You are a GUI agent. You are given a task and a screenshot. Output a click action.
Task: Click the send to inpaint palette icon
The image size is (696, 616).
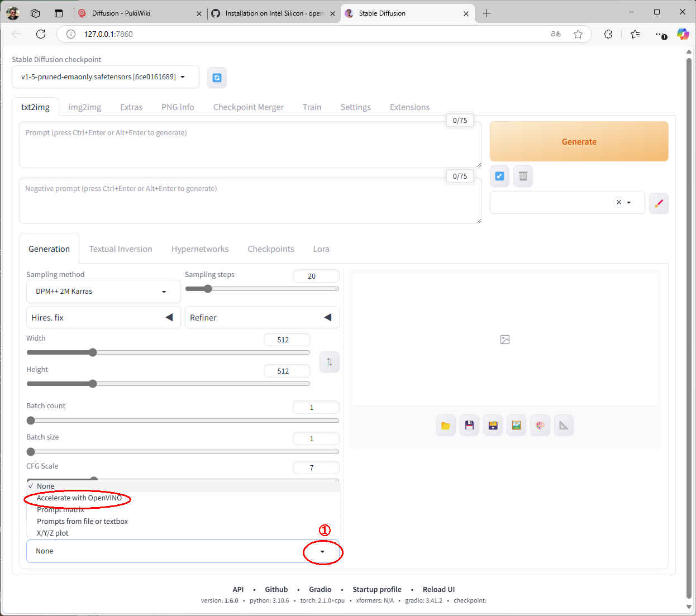click(540, 426)
